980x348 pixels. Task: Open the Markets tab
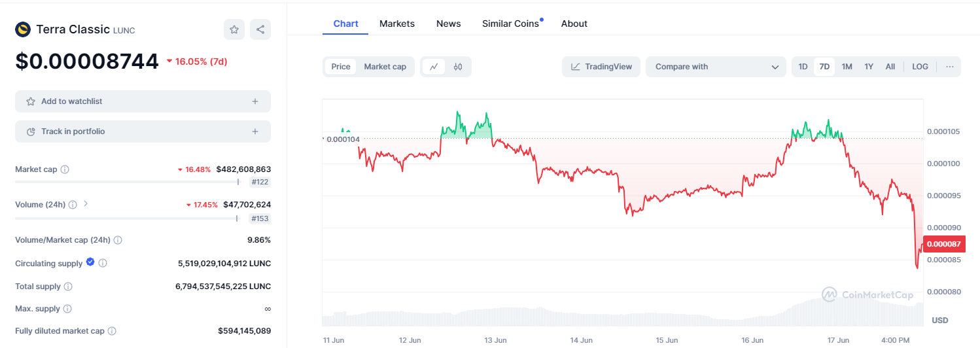coord(397,24)
